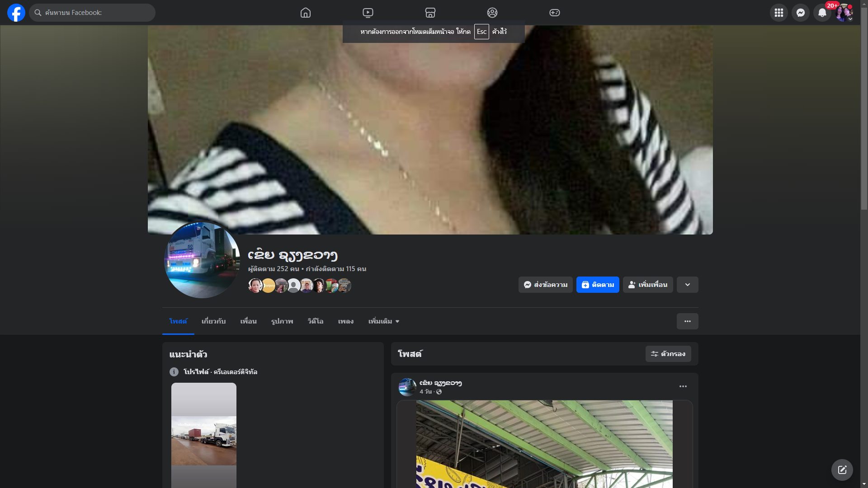Open the Marketplace icon
This screenshot has height=488, width=868.
tap(430, 13)
